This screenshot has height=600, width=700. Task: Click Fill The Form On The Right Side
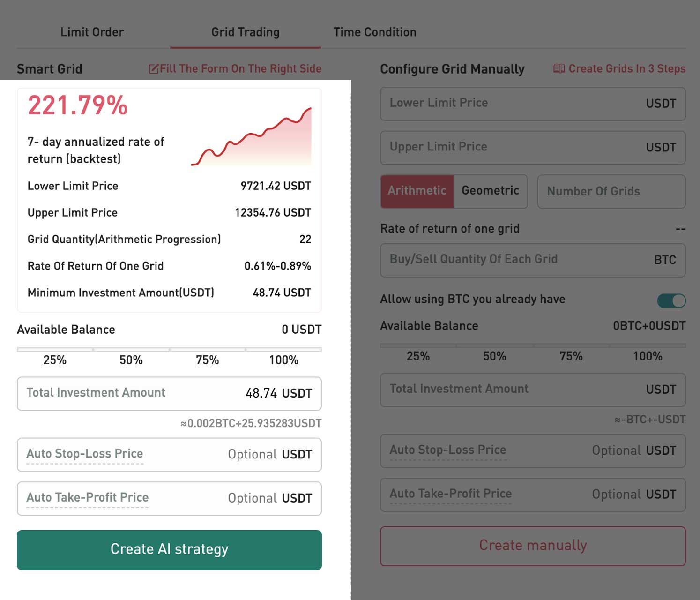click(240, 69)
